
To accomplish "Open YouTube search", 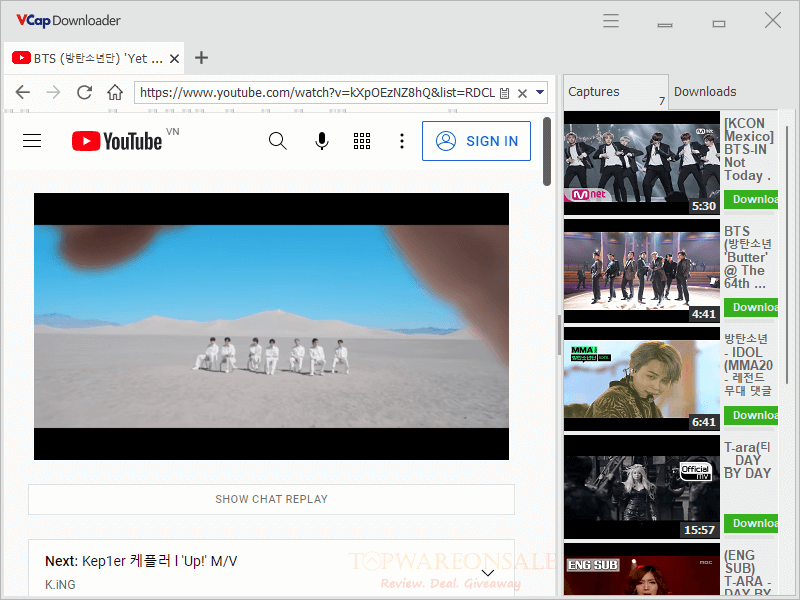I will coord(278,141).
